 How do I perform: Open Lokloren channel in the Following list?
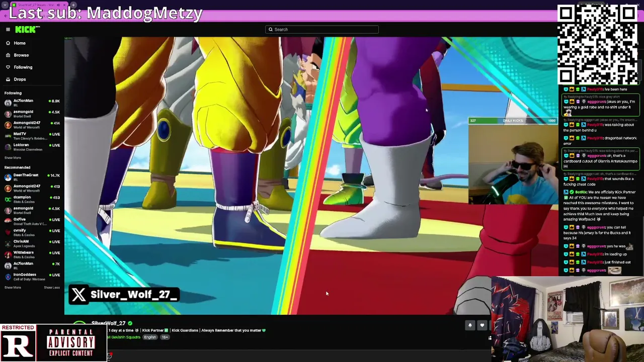click(32, 147)
